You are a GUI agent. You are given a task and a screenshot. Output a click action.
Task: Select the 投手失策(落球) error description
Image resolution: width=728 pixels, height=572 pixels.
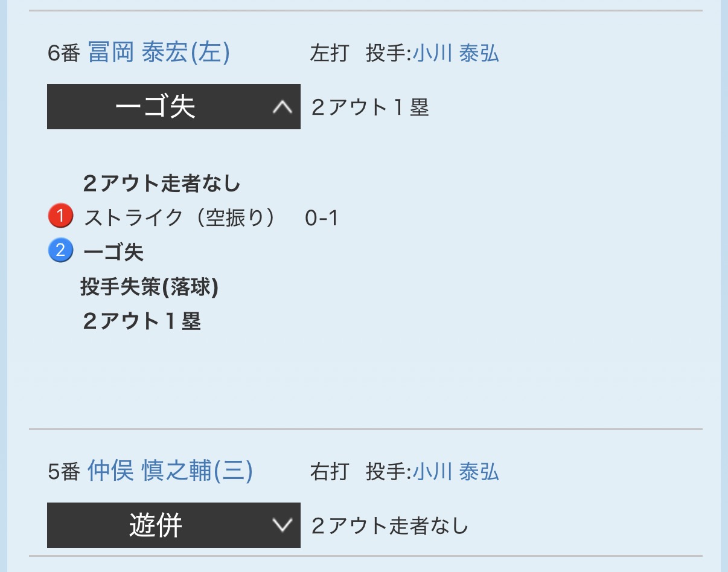[x=149, y=288]
